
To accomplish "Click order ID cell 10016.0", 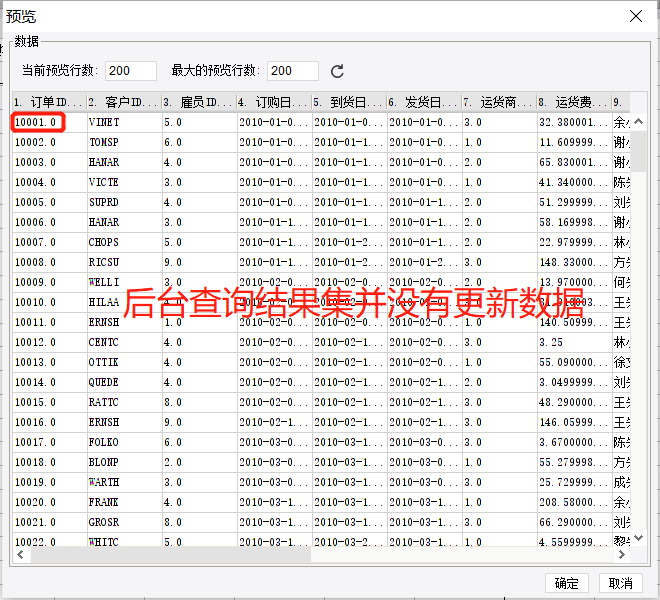I will tap(49, 422).
